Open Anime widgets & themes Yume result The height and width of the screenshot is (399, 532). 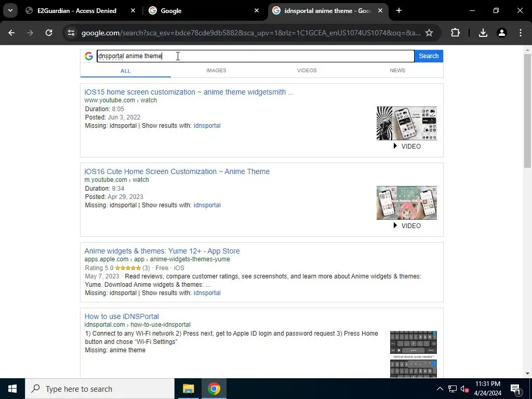click(x=162, y=251)
